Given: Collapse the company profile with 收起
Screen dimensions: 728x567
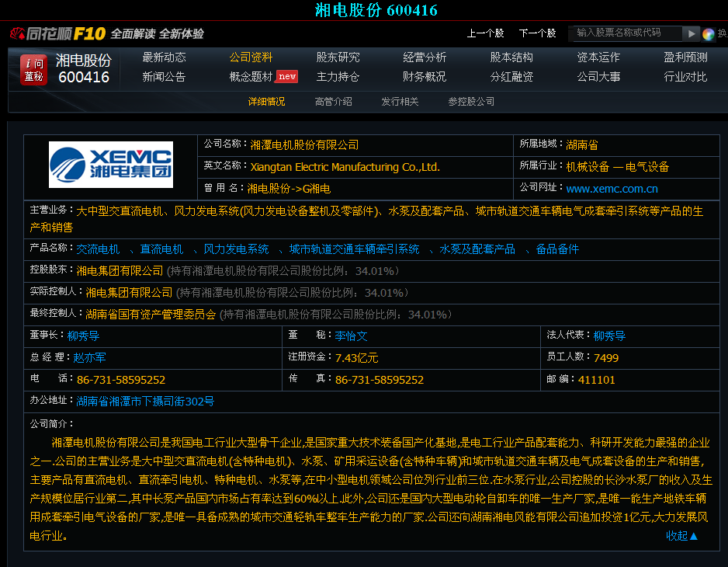Looking at the screenshot, I should (681, 536).
